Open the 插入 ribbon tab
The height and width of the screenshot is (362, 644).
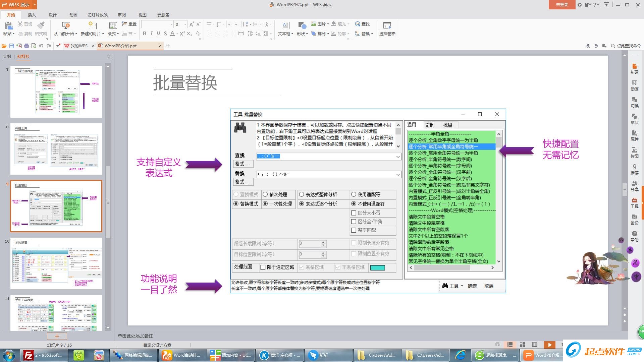[x=32, y=15]
